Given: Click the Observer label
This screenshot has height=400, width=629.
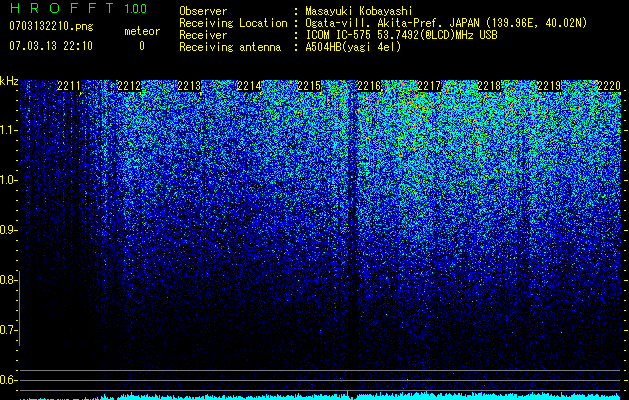Looking at the screenshot, I should coord(203,11).
